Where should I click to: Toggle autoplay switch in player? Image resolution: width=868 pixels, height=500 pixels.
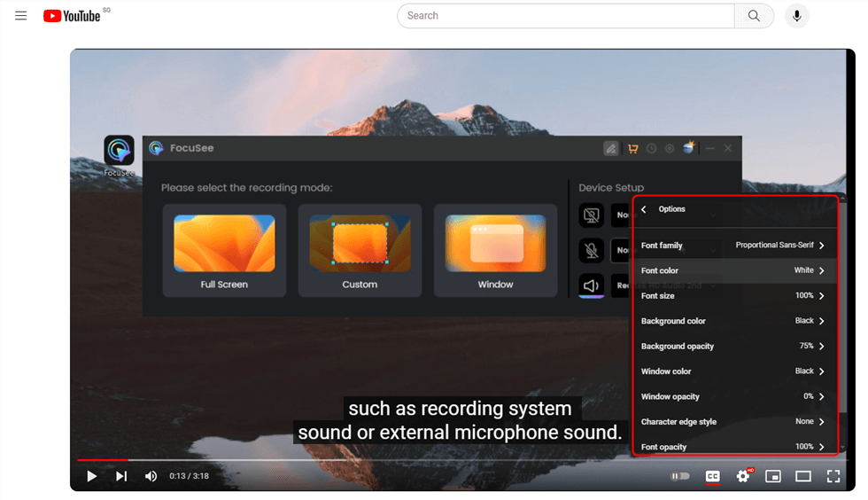tap(680, 476)
